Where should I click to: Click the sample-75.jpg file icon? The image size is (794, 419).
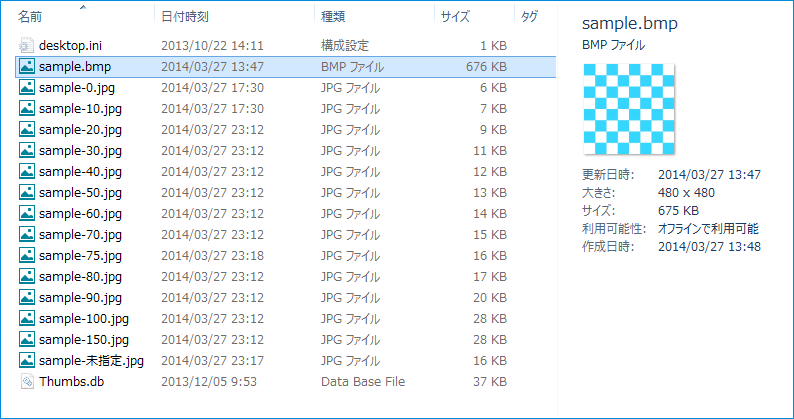(x=27, y=256)
